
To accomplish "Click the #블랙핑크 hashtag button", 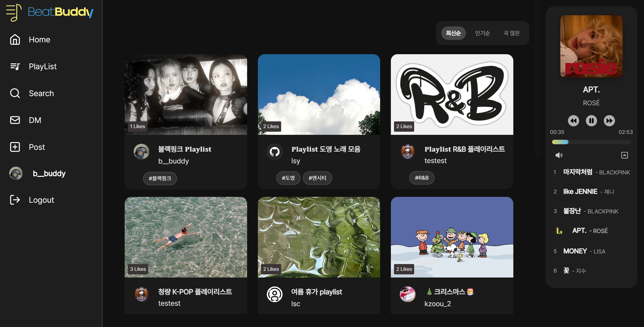I will [160, 178].
